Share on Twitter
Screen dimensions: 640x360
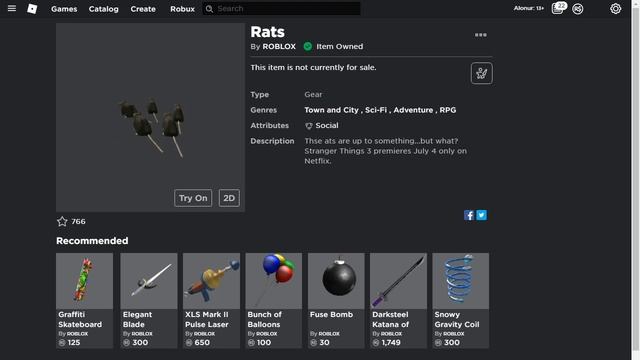tap(482, 215)
